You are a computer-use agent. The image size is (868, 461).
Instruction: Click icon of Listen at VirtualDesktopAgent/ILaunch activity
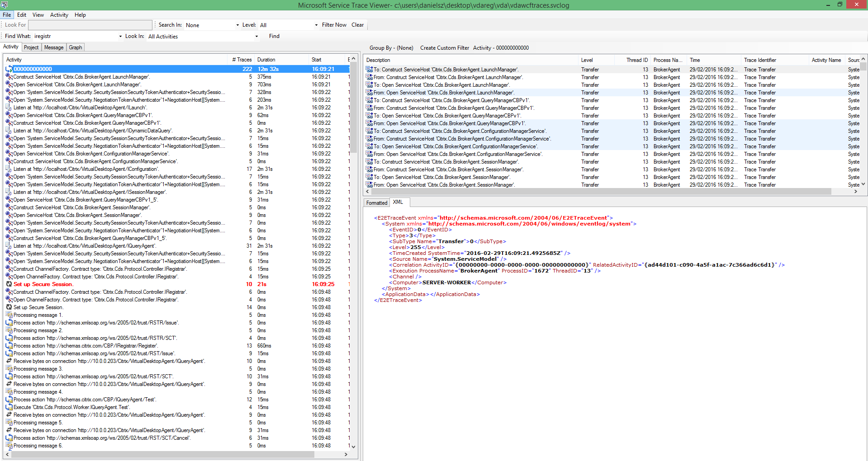click(x=9, y=108)
